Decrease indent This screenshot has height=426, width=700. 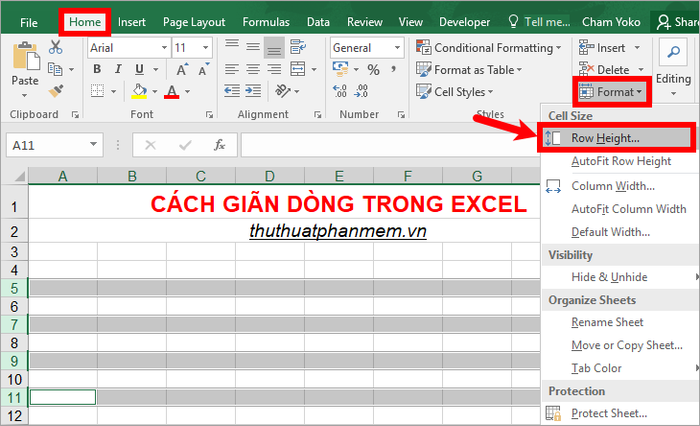pyautogui.click(x=232, y=91)
